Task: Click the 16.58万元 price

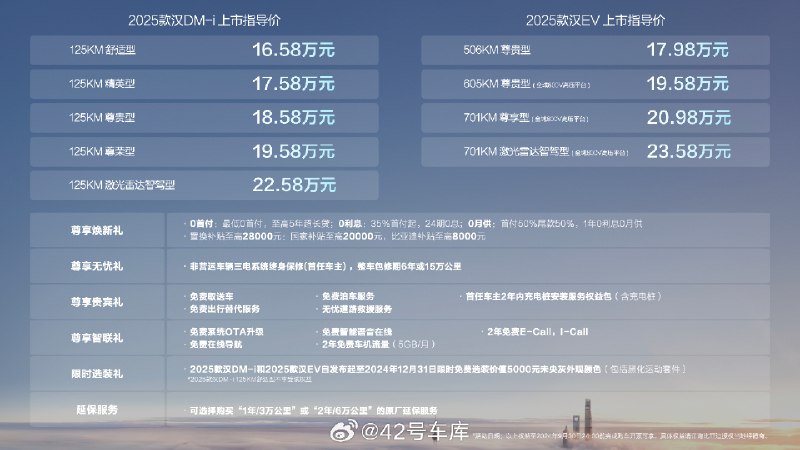Action: (293, 50)
